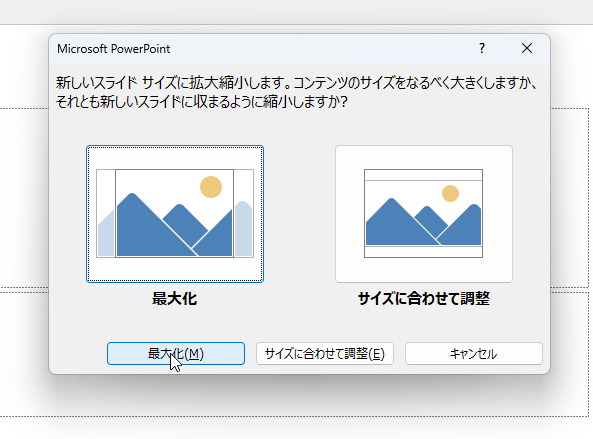Click top blank band in Ensure Fit preview

(424, 175)
